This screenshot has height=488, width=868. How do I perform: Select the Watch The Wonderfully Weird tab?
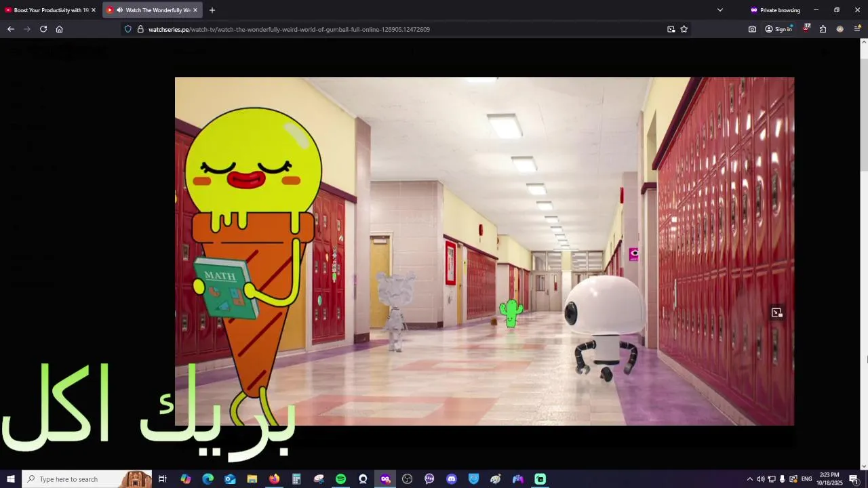(x=153, y=10)
